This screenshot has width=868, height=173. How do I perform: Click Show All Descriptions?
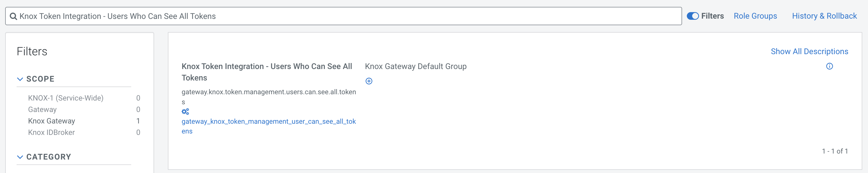click(x=809, y=52)
